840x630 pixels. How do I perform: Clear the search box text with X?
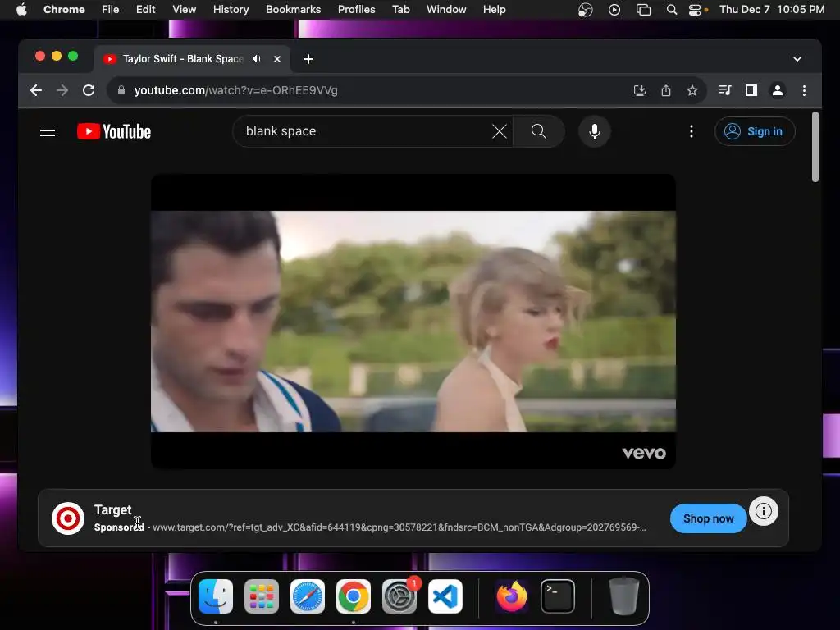(500, 131)
